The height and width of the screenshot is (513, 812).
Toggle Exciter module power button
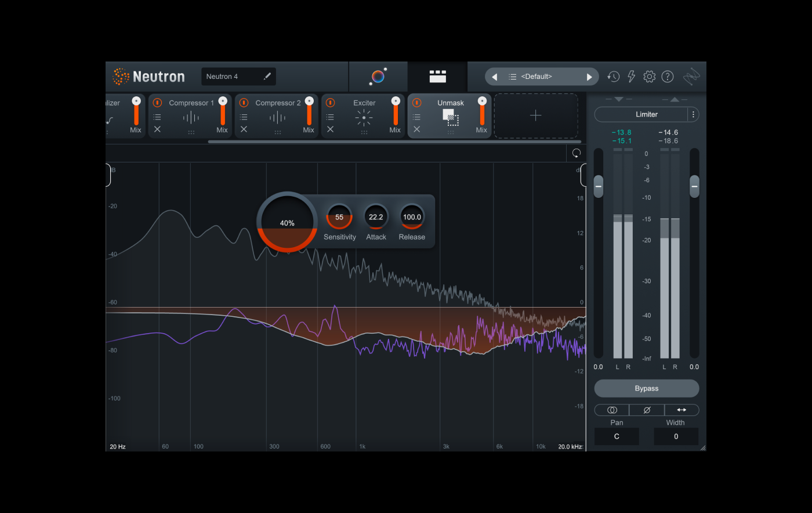(x=330, y=103)
